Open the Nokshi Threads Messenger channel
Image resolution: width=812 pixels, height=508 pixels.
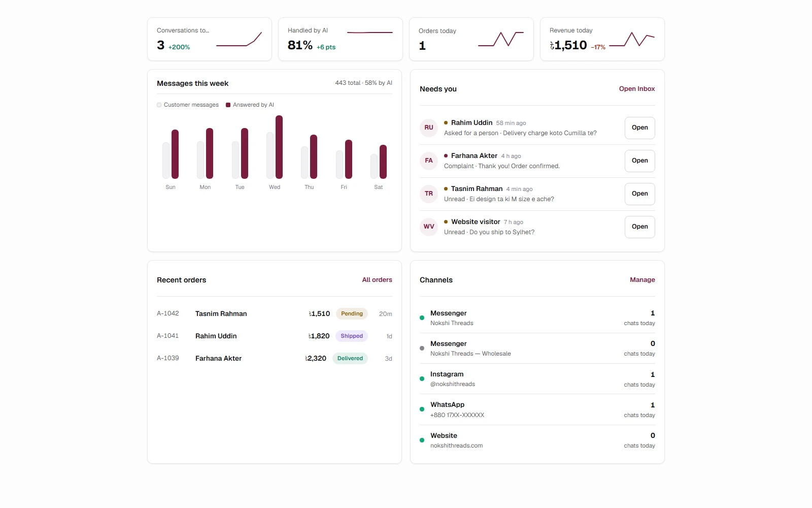click(x=537, y=318)
